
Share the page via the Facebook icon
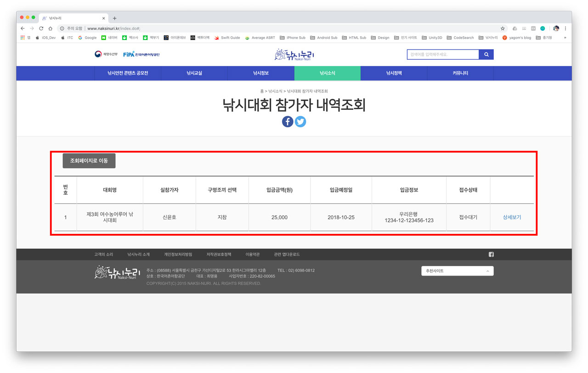tap(287, 121)
